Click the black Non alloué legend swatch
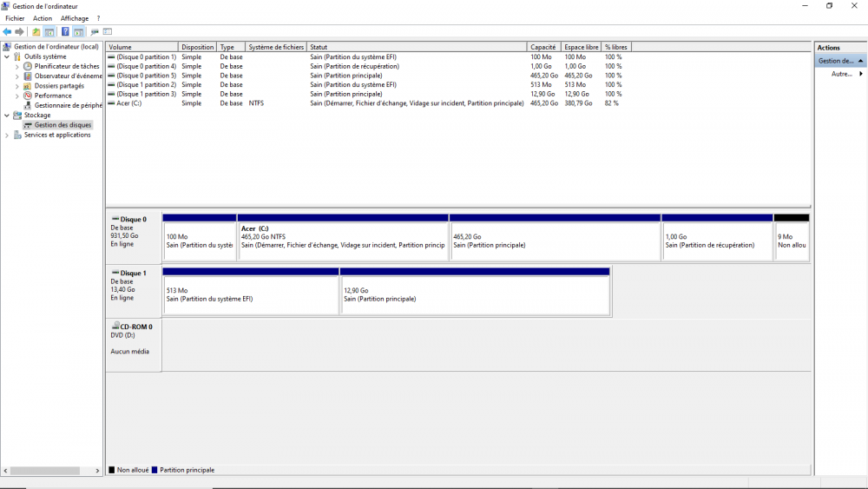868x489 pixels. pos(112,470)
